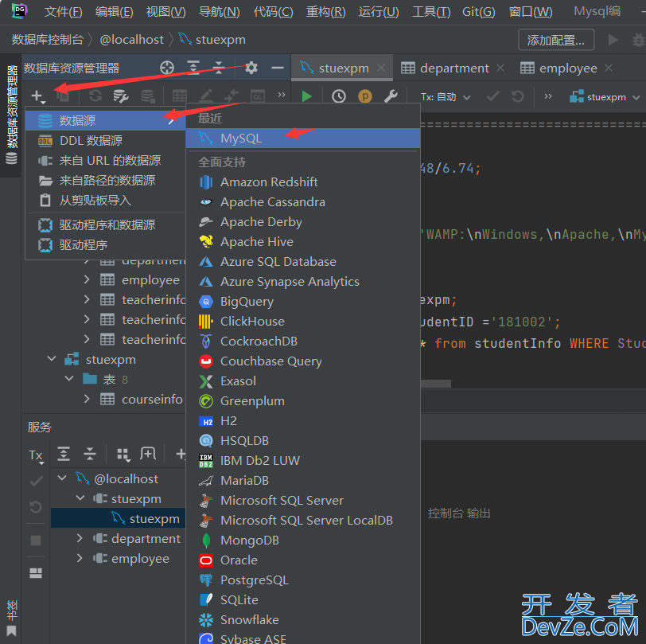Click the refresh icon in database toolbar
646x644 pixels.
click(x=95, y=96)
